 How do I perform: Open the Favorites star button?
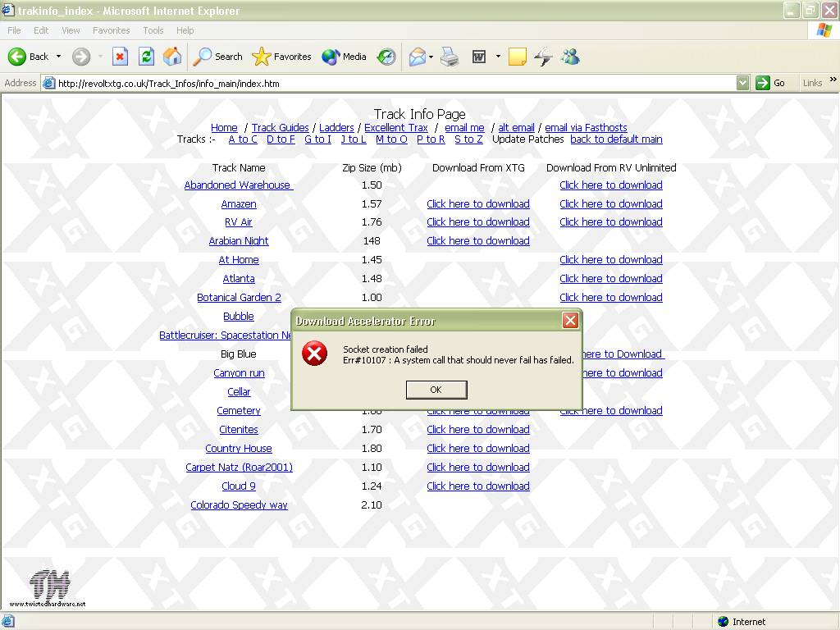pos(282,57)
